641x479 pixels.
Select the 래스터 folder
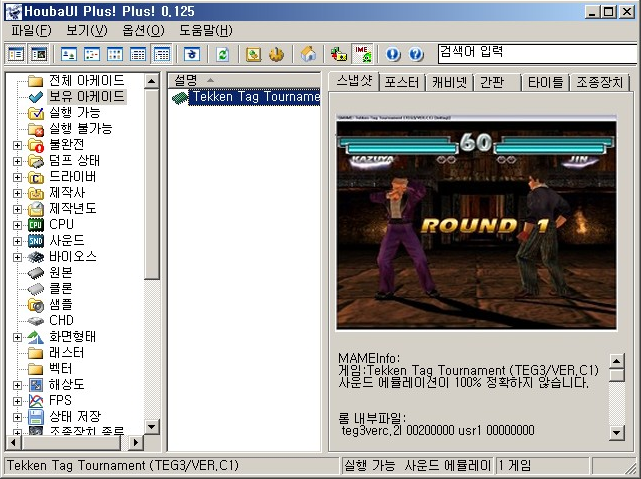(x=67, y=353)
